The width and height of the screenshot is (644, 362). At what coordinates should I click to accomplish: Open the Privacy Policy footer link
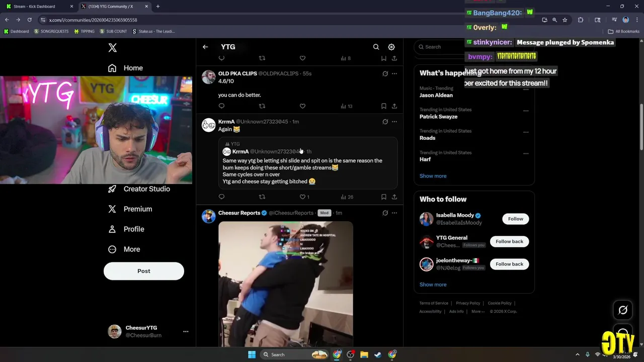(x=468, y=303)
